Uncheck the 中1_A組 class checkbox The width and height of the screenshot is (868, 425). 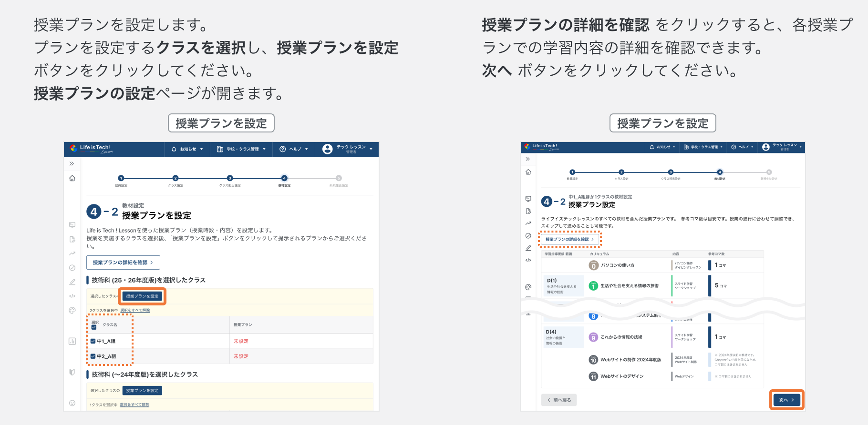(93, 341)
